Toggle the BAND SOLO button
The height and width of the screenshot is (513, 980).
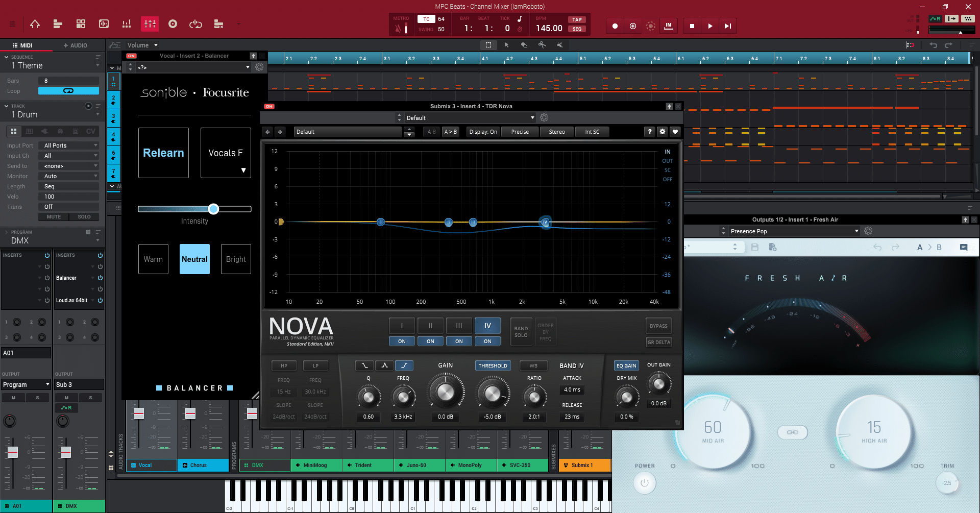point(521,332)
